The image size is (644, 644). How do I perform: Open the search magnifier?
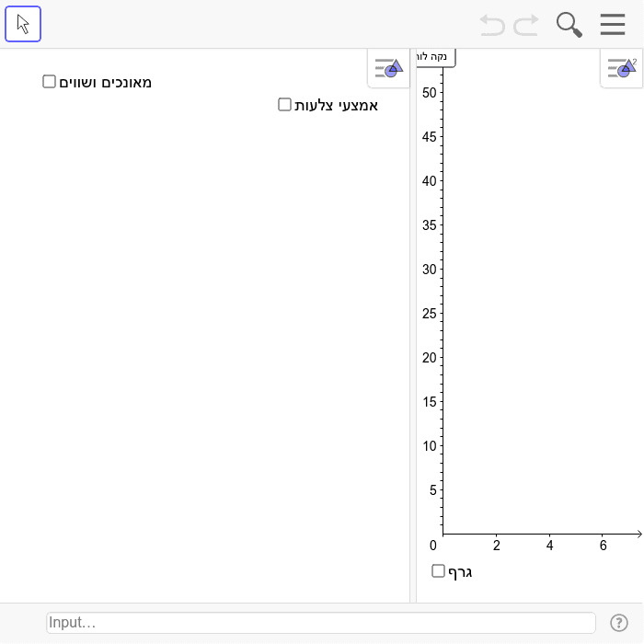point(569,25)
